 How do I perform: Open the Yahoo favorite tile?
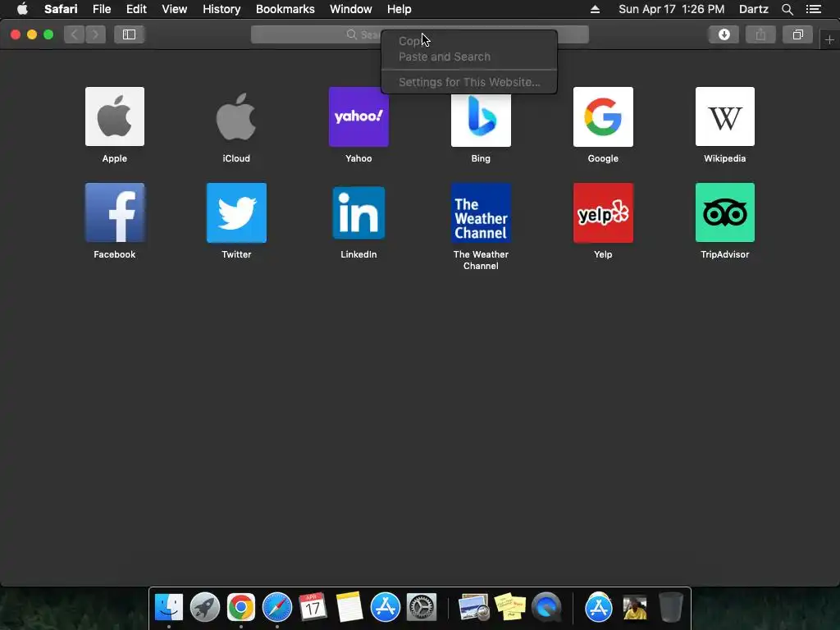(x=358, y=116)
